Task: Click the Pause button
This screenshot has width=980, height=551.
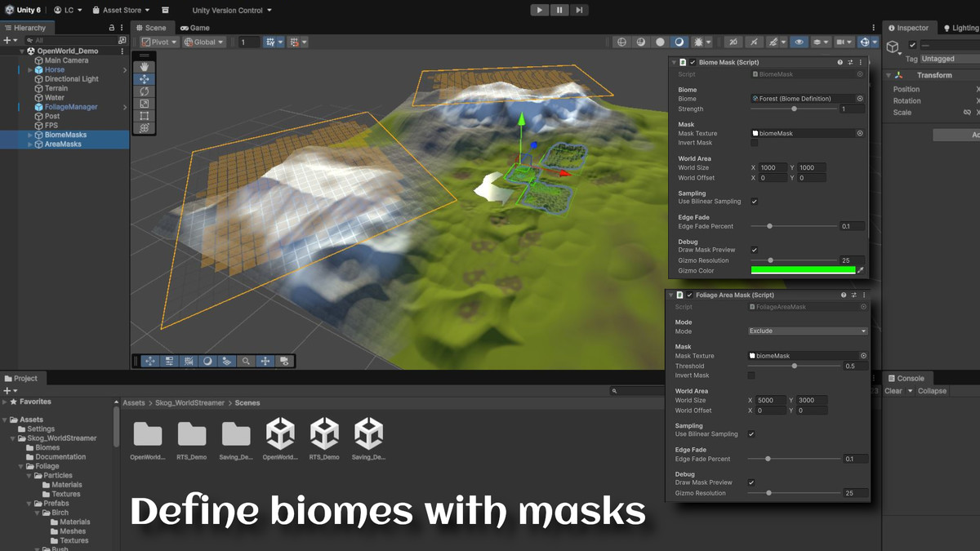Action: pos(559,10)
